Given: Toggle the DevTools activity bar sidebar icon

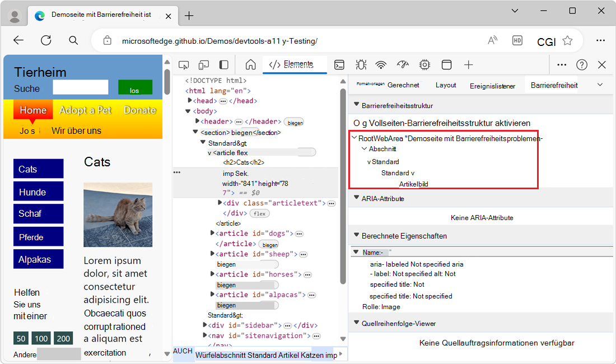Looking at the screenshot, I should click(224, 65).
